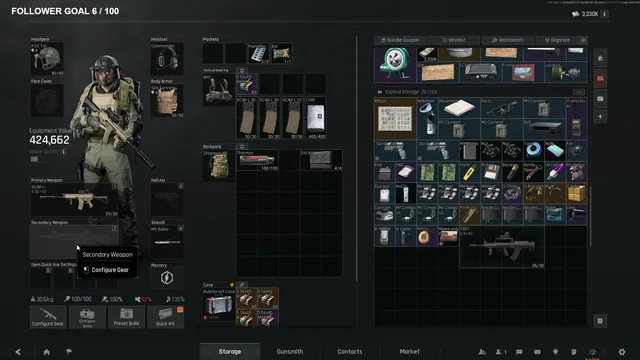Select the Album stamp book in storage

[x=395, y=118]
